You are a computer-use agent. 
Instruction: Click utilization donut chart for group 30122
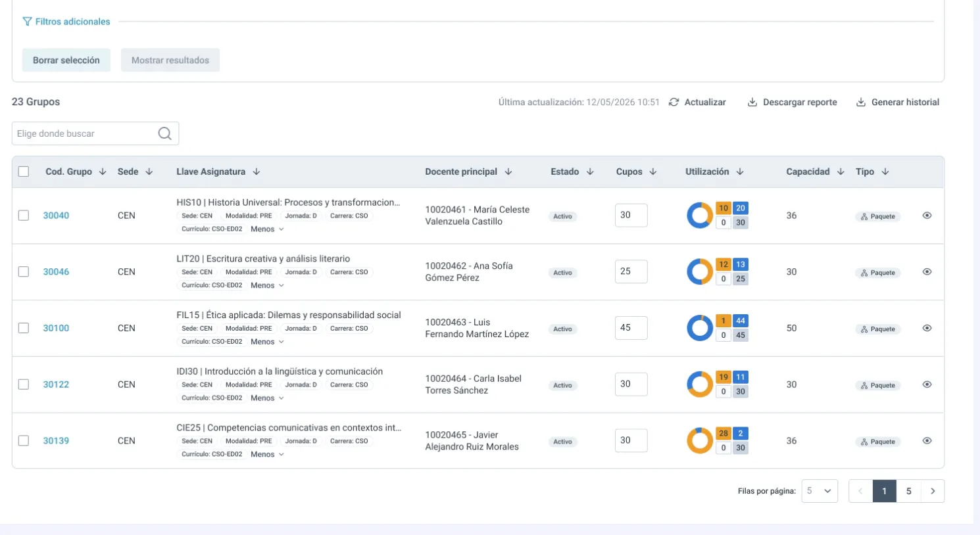pos(700,384)
